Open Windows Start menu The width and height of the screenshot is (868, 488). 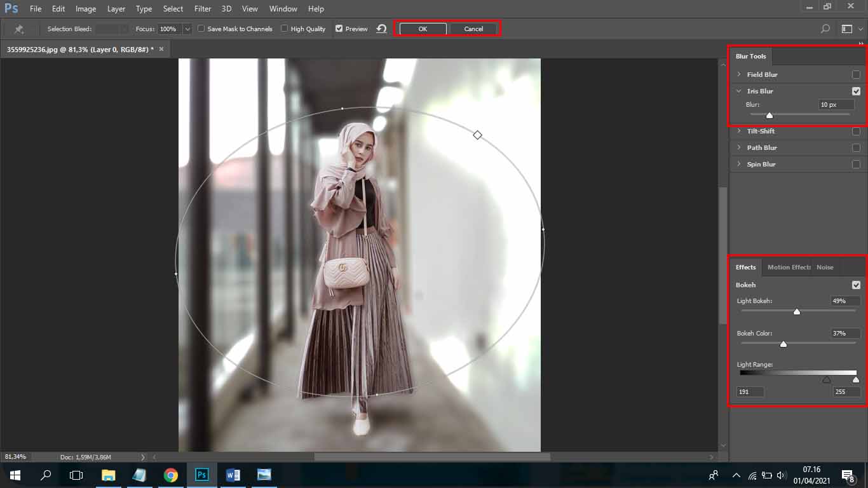click(x=15, y=475)
